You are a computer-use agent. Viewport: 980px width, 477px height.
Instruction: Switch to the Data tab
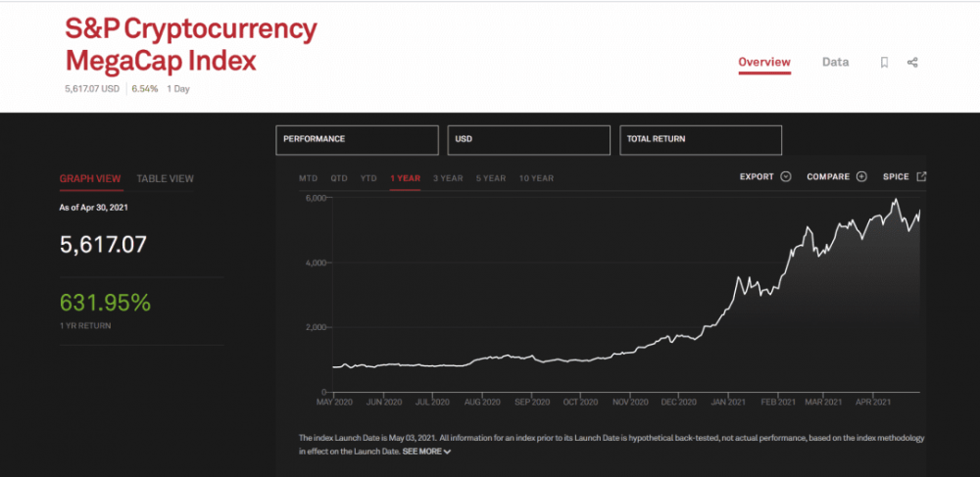click(x=835, y=62)
